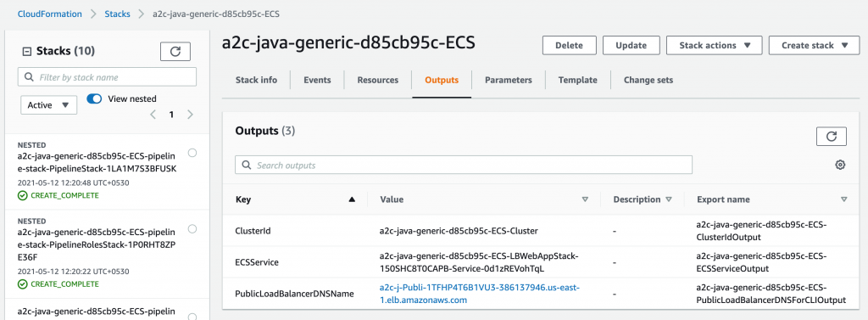Sort outputs by Key column arrow
868x320 pixels.
coord(352,199)
